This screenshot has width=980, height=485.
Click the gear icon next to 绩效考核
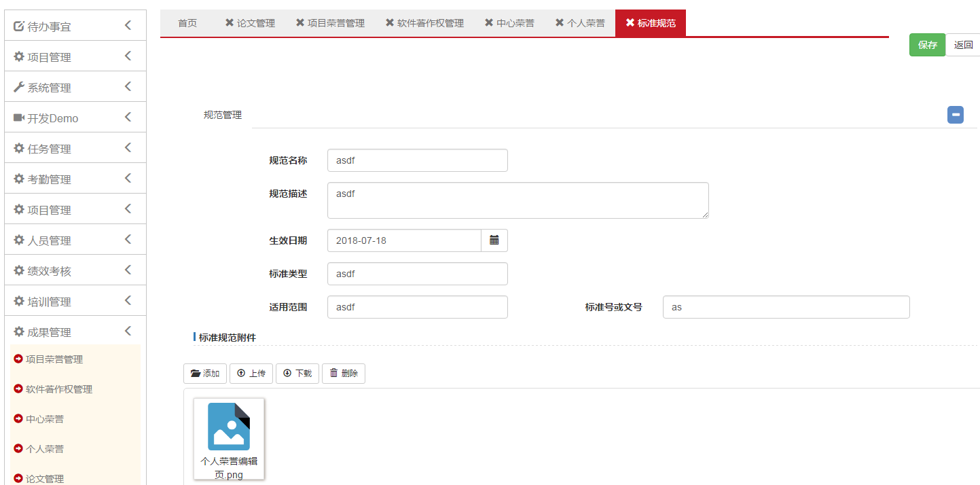click(x=19, y=271)
